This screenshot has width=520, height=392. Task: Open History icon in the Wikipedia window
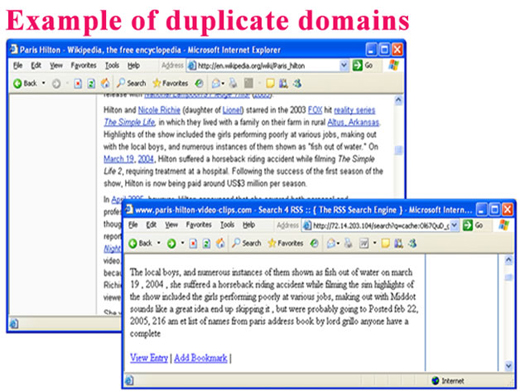click(x=199, y=83)
